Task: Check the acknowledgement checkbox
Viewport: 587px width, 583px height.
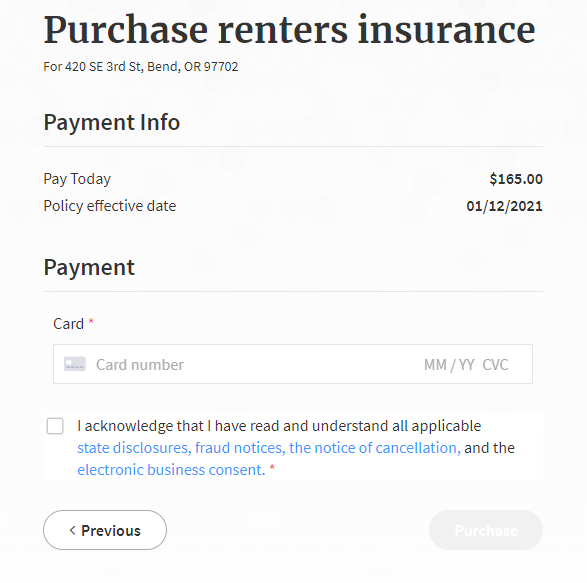Action: [x=55, y=426]
